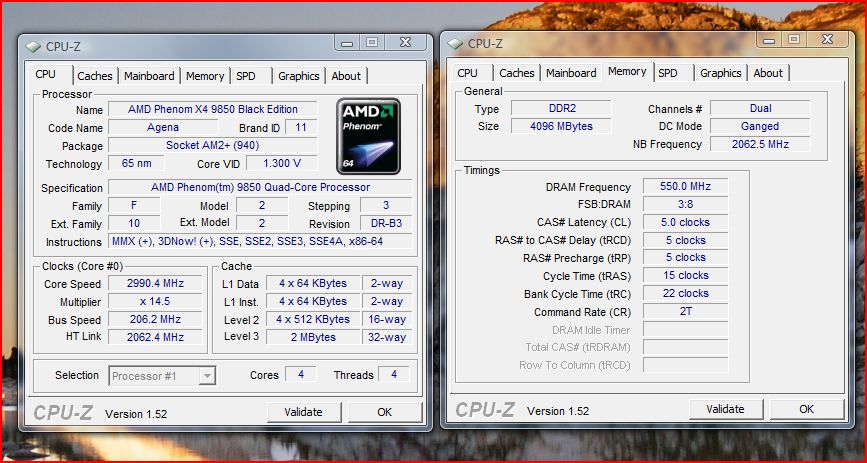Close the right CPU-Z window

pos(827,39)
